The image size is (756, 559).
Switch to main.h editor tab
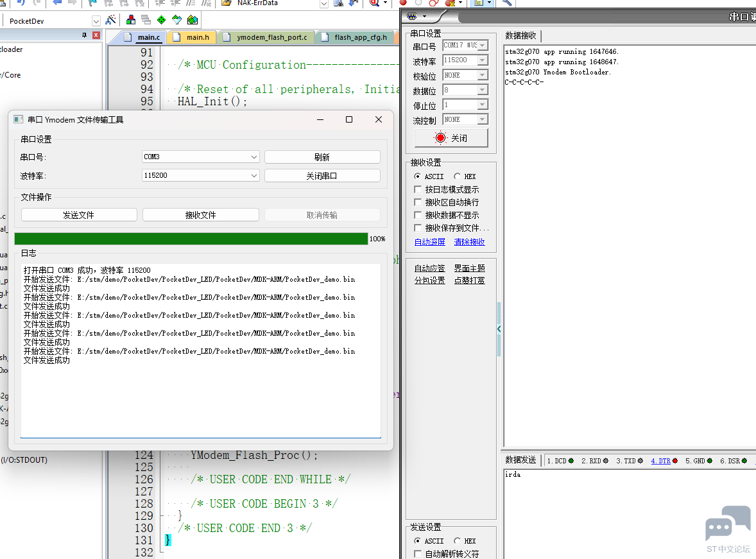click(x=191, y=37)
